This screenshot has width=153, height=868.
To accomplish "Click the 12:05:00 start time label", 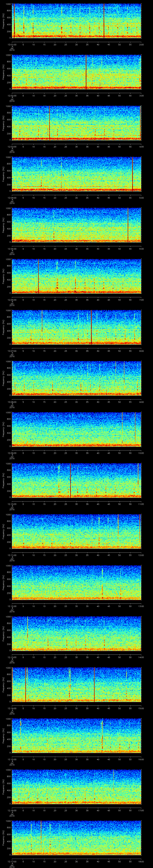I will [x=12, y=249].
